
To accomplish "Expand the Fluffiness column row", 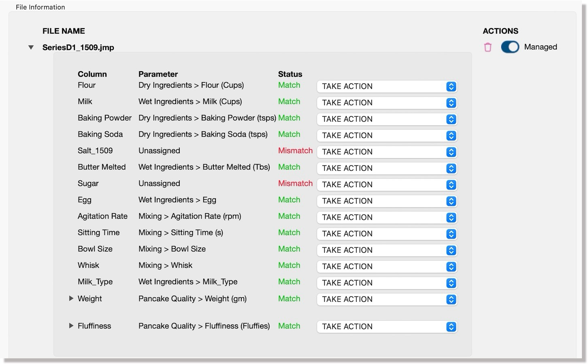I will pos(71,326).
